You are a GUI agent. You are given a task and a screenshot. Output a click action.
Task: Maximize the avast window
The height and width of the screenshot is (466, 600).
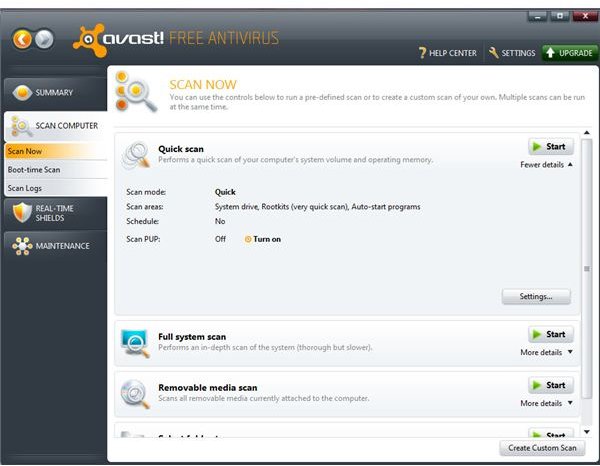[x=560, y=16]
